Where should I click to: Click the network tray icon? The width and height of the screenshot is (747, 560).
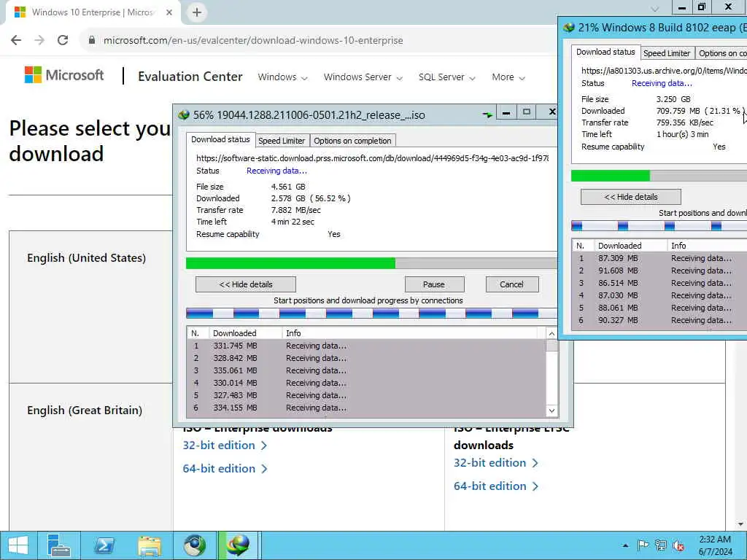661,545
